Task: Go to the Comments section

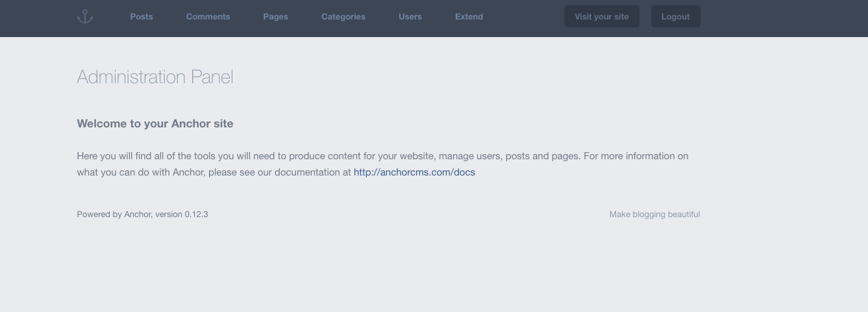Action: [208, 17]
